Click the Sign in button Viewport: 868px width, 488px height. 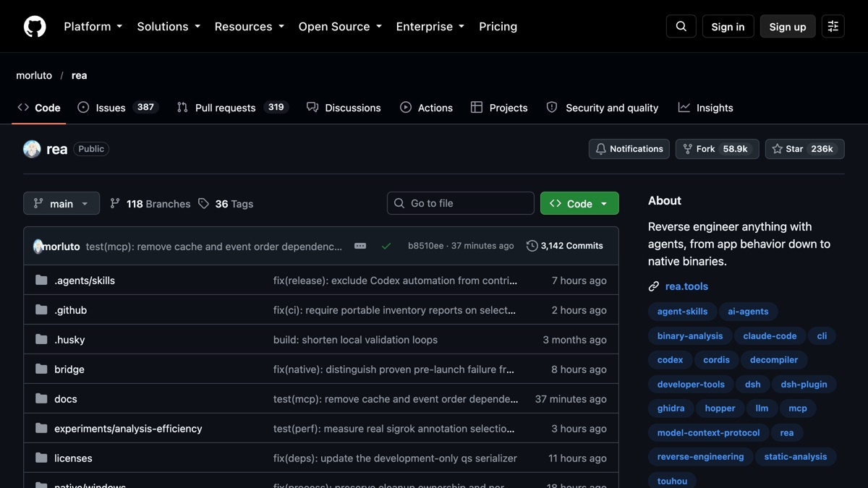pyautogui.click(x=728, y=27)
